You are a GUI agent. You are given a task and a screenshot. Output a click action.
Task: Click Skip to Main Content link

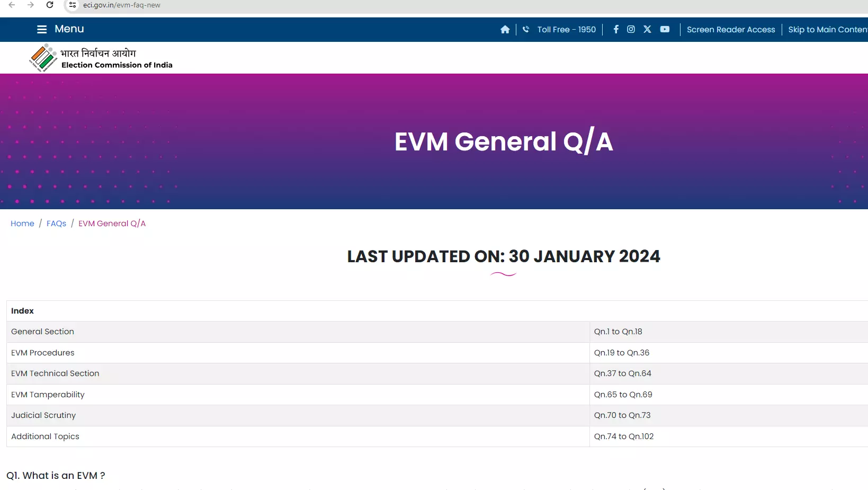coord(827,30)
